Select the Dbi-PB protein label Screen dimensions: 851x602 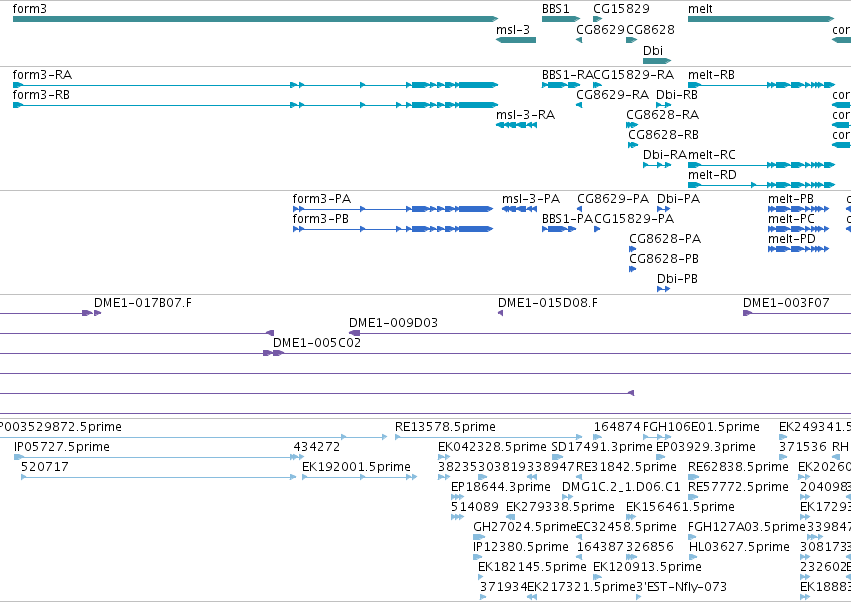pyautogui.click(x=677, y=280)
